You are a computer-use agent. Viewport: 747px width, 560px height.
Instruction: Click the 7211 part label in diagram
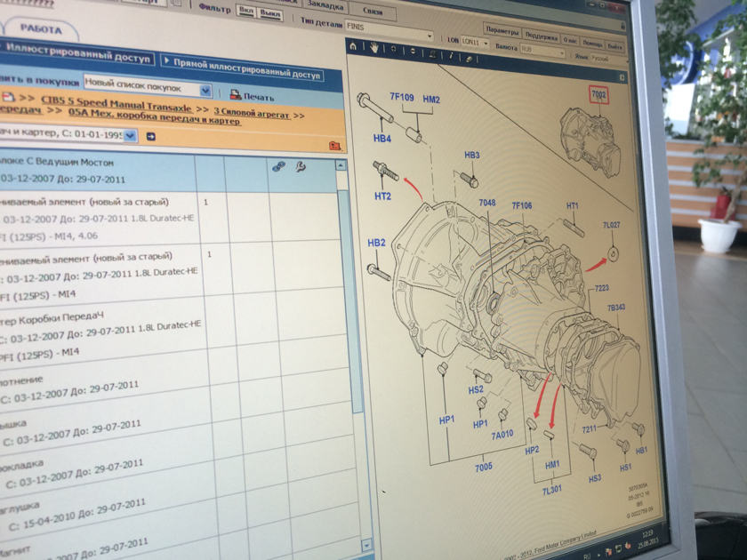pyautogui.click(x=590, y=429)
